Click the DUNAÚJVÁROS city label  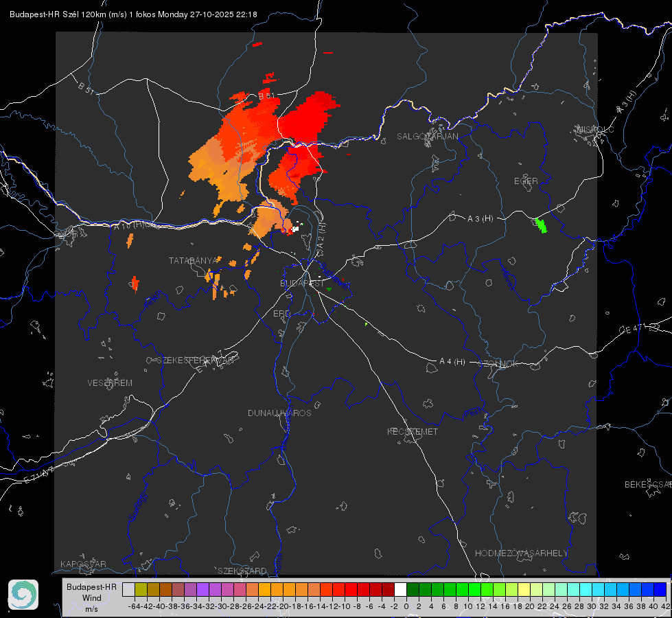pyautogui.click(x=279, y=413)
